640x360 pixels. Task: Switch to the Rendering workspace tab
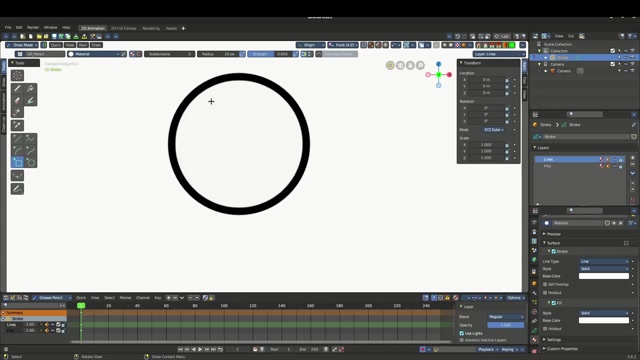pos(151,28)
